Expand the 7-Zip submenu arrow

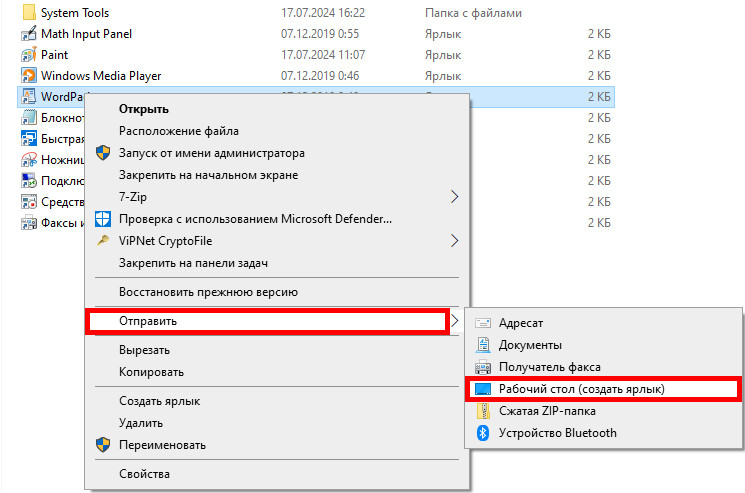pyautogui.click(x=454, y=197)
